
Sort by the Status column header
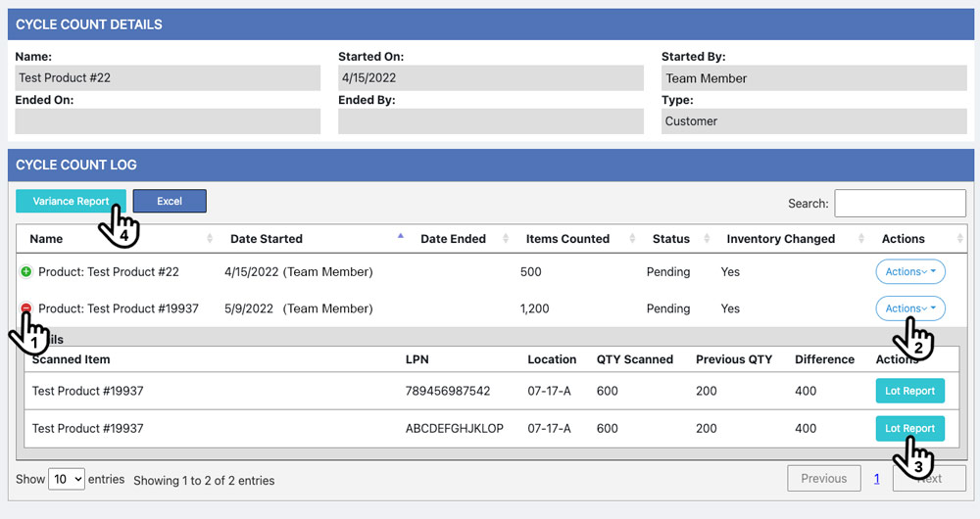point(671,239)
